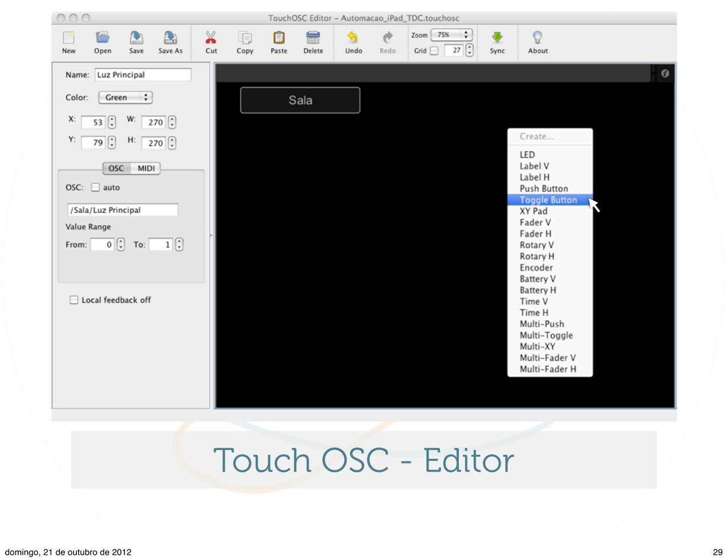
Task: Tick the OSC auto checkbox
Action: pos(96,187)
